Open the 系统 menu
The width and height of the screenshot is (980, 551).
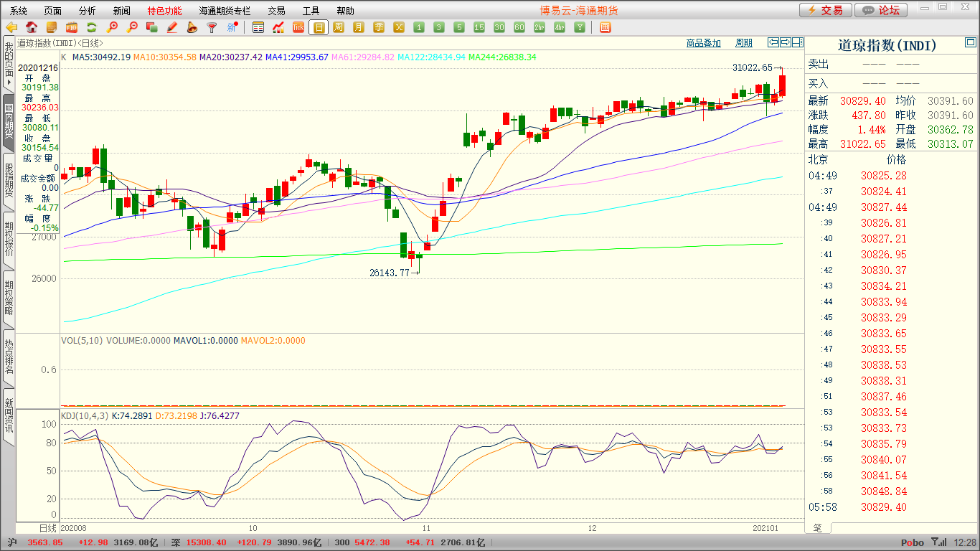pyautogui.click(x=19, y=11)
